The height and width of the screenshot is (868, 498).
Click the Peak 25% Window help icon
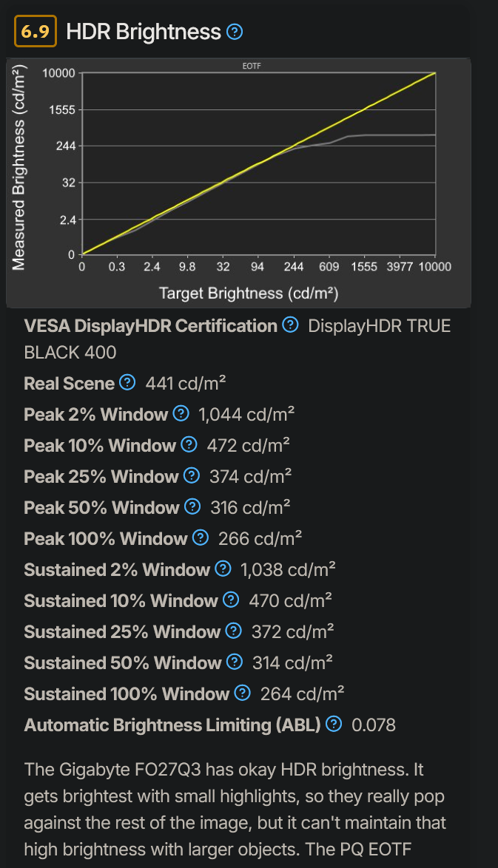(192, 476)
